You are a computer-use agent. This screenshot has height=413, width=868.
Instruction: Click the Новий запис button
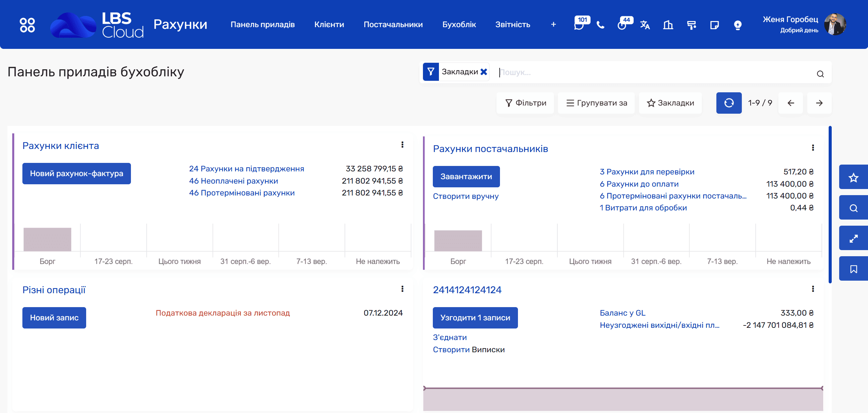[x=54, y=318]
